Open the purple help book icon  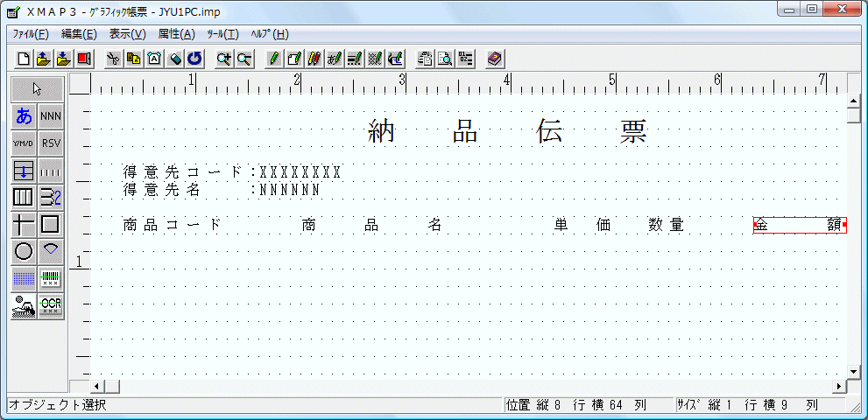point(494,58)
